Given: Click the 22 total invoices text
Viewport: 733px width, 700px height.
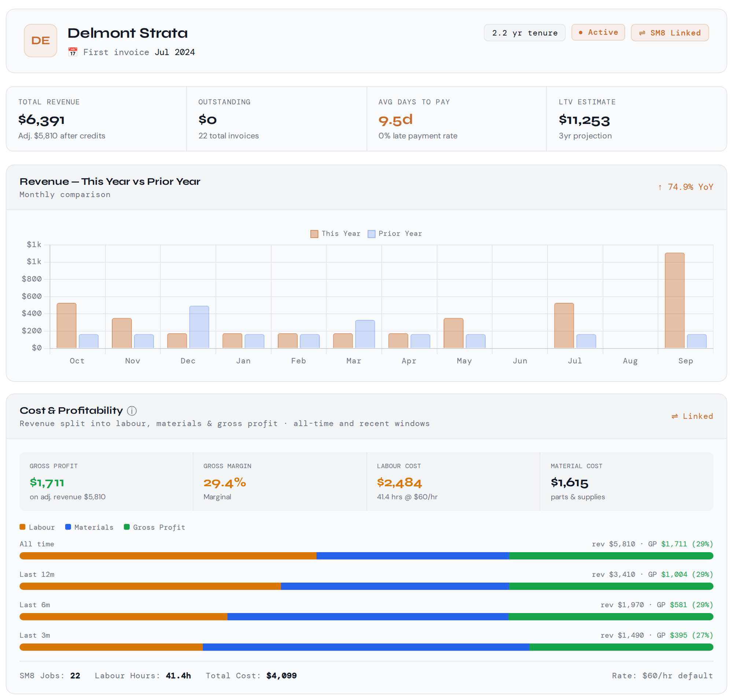Looking at the screenshot, I should [x=229, y=136].
